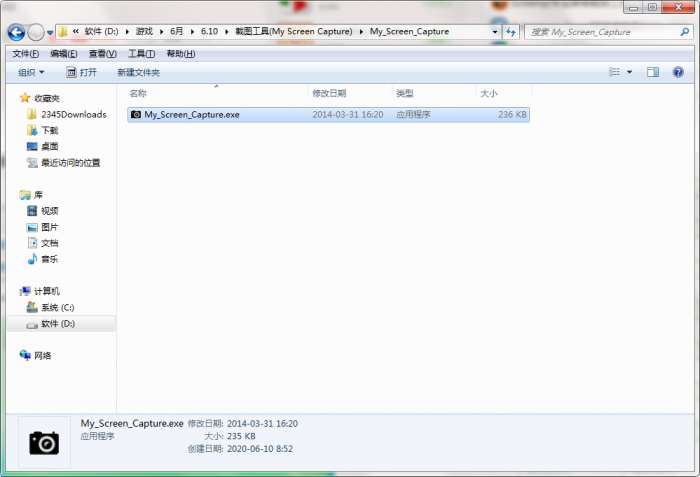Open the address bar history dropdown

point(495,32)
